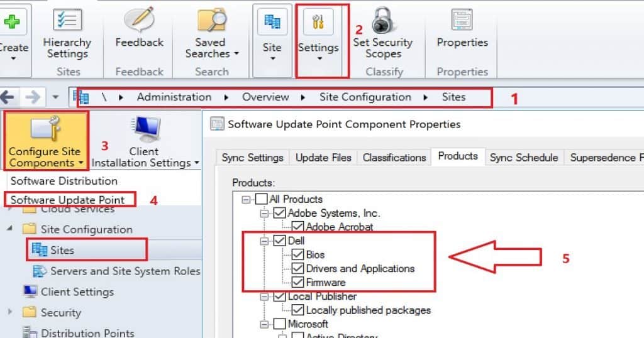Click the Security folder icon

point(29,312)
